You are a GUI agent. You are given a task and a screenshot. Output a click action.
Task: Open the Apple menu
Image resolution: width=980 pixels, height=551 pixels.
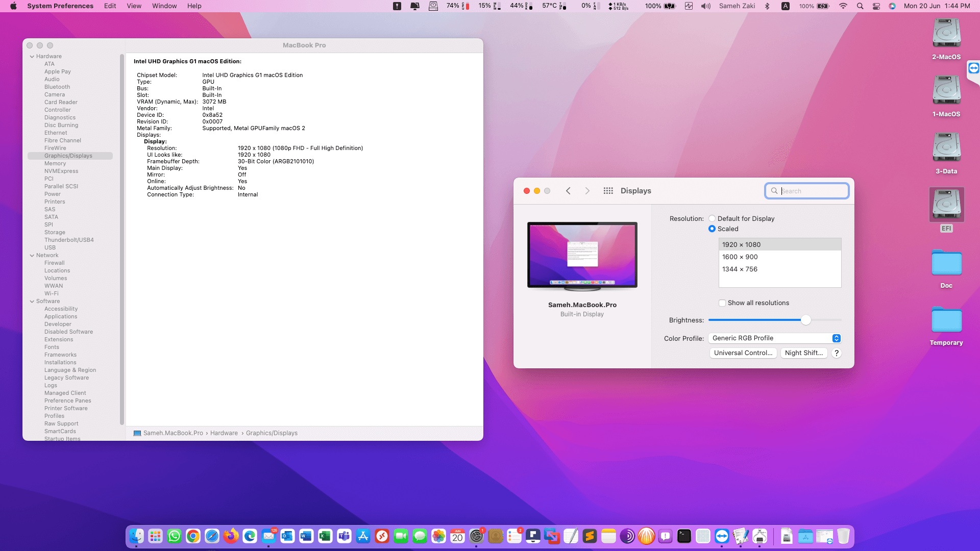point(13,6)
